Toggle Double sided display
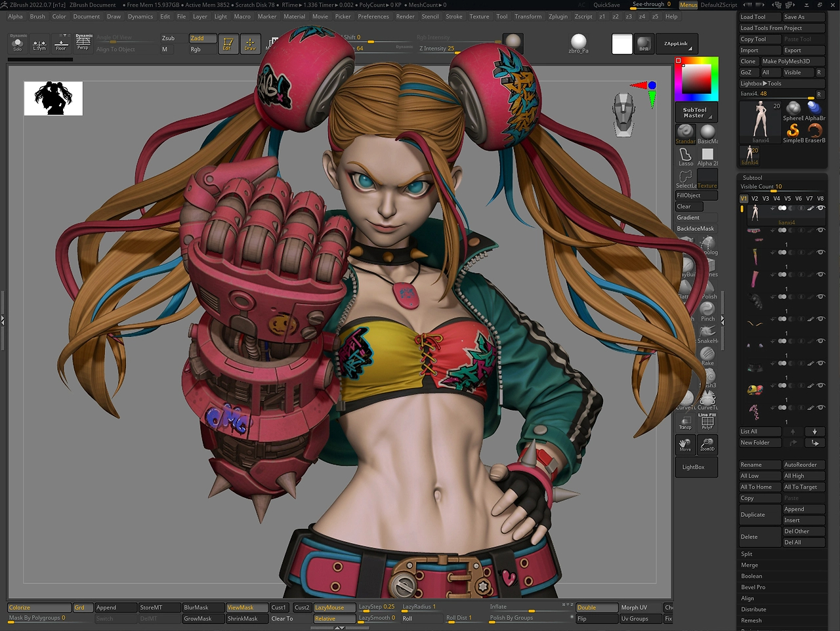 pos(597,607)
